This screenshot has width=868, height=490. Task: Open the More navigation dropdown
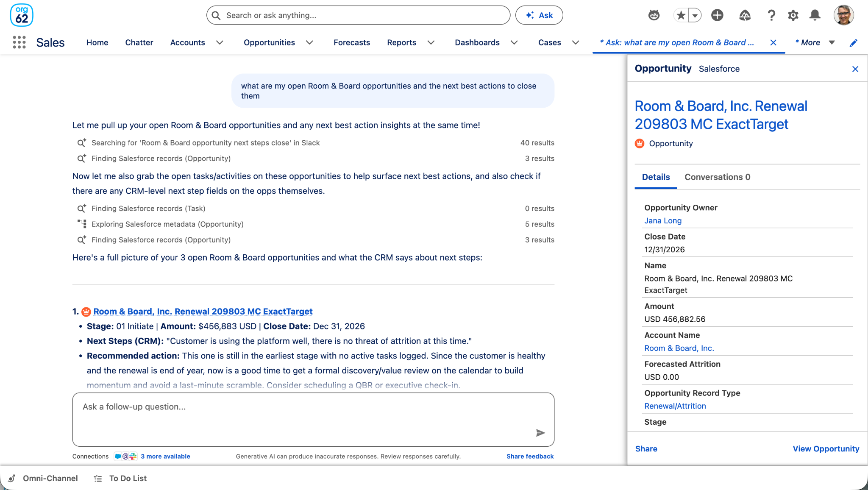click(x=815, y=42)
